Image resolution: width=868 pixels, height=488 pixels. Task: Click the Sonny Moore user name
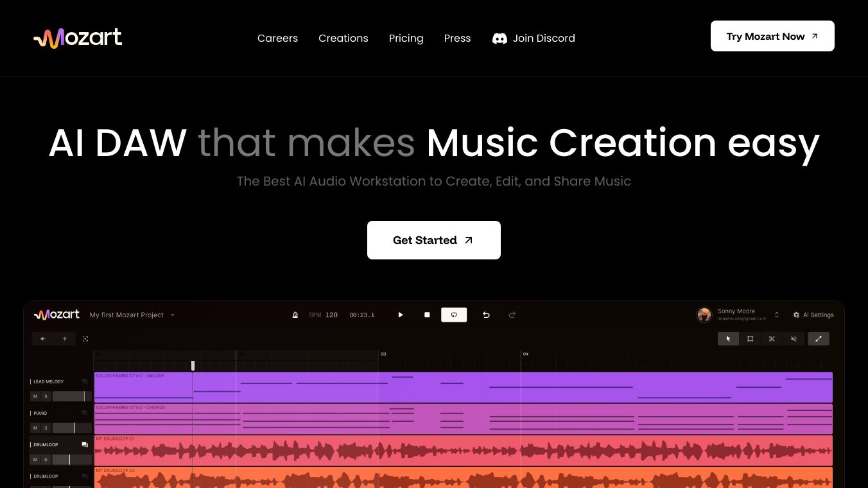click(x=736, y=311)
